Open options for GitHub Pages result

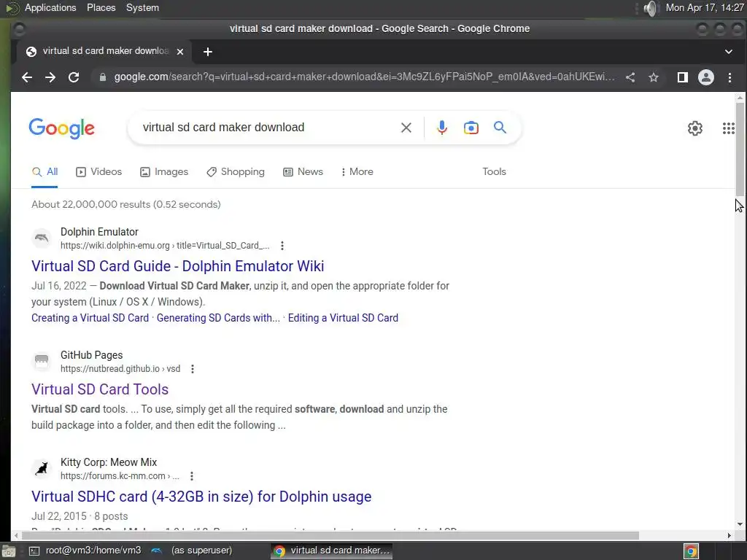(193, 369)
